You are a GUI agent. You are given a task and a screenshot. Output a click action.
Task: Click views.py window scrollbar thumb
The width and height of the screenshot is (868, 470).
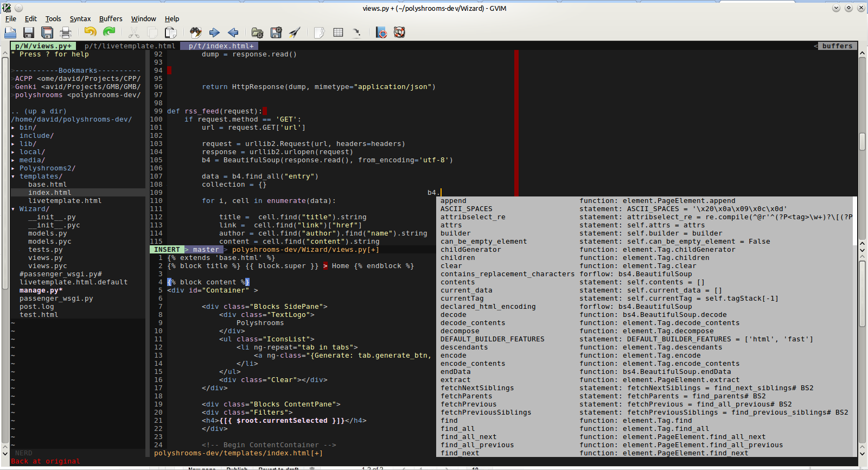[862, 141]
